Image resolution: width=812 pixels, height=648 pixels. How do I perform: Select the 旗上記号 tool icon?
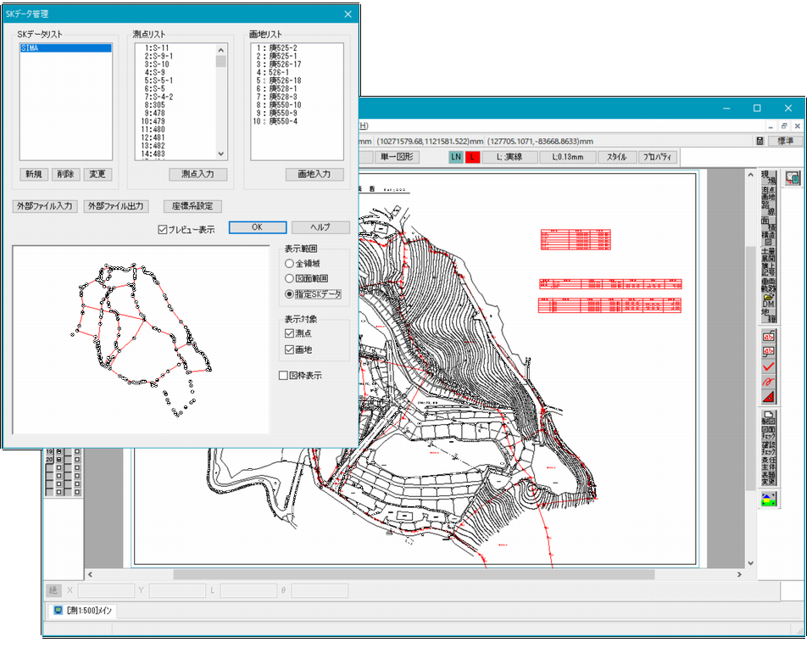pos(768,269)
